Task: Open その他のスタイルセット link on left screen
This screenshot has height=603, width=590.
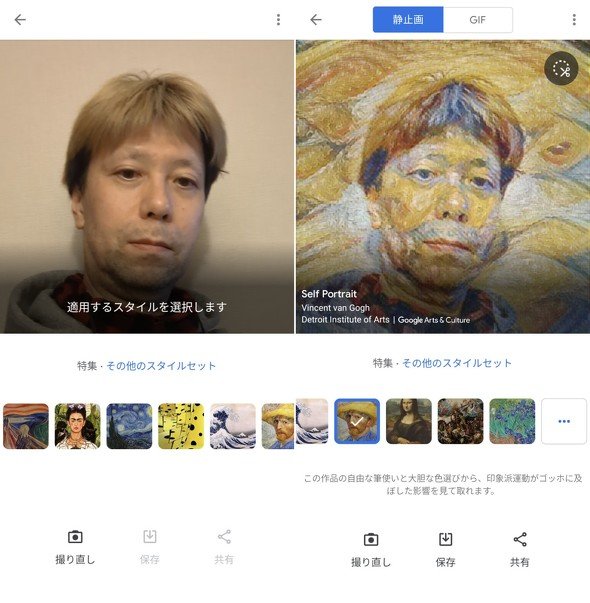Action: click(161, 366)
